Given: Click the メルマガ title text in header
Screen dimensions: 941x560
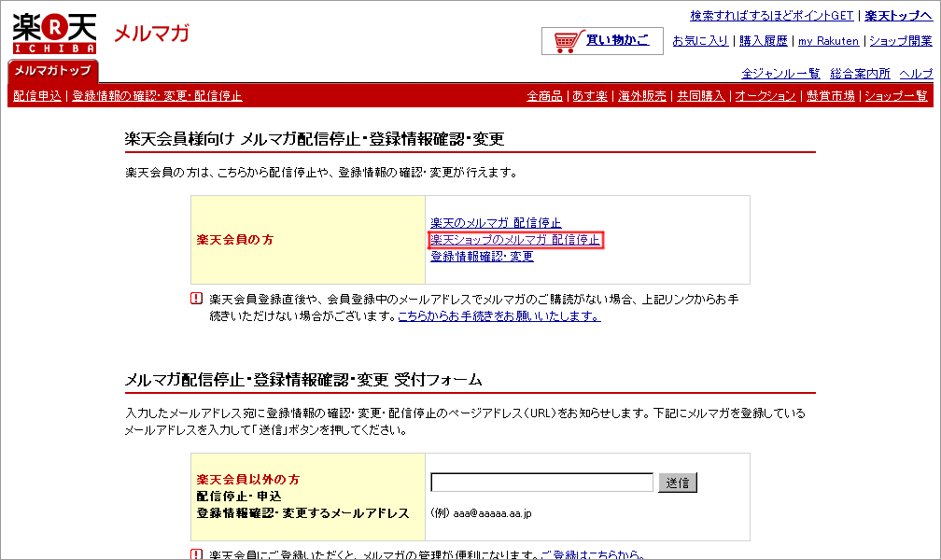Looking at the screenshot, I should [x=151, y=33].
